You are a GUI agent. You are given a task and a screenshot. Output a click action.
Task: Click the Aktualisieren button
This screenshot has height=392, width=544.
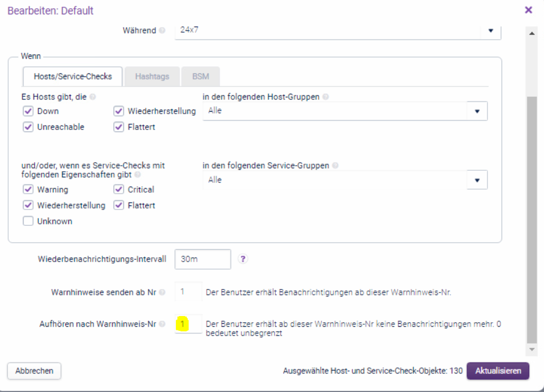tap(498, 371)
